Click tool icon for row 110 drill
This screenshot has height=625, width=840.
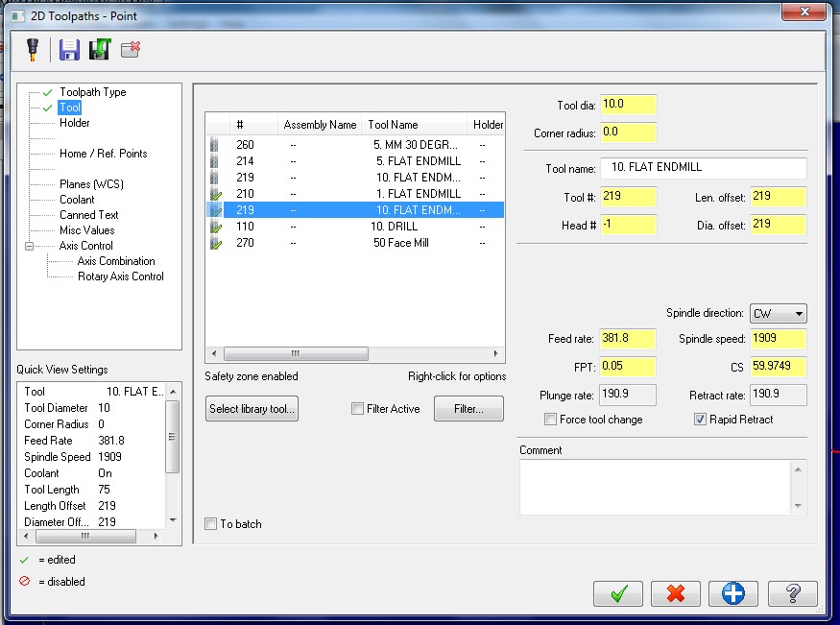click(x=215, y=227)
